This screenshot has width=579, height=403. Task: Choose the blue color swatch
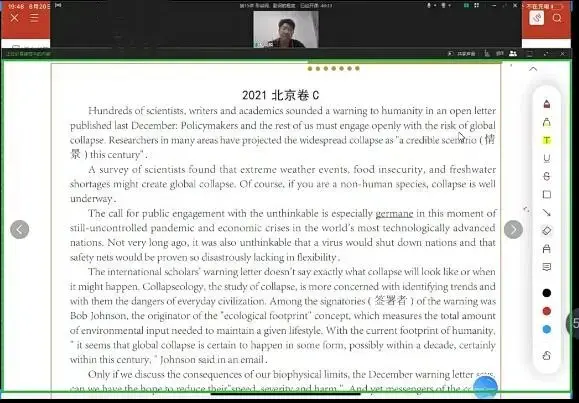point(547,329)
